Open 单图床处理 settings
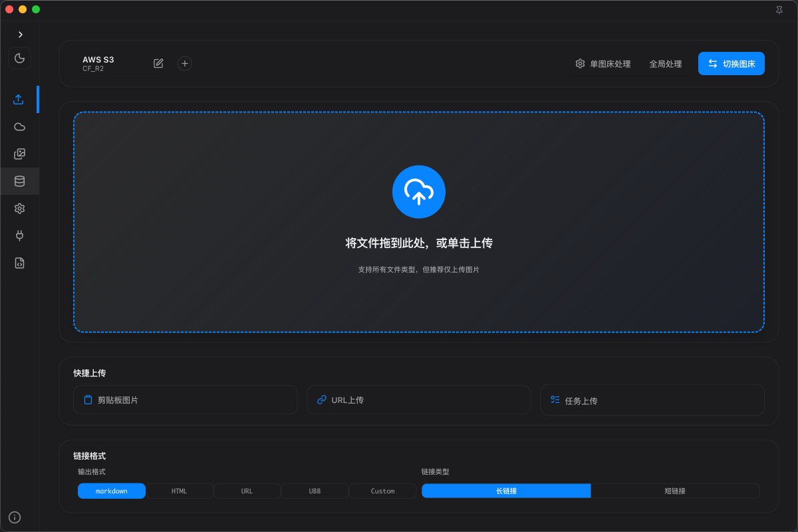Viewport: 798px width, 532px height. click(x=603, y=64)
